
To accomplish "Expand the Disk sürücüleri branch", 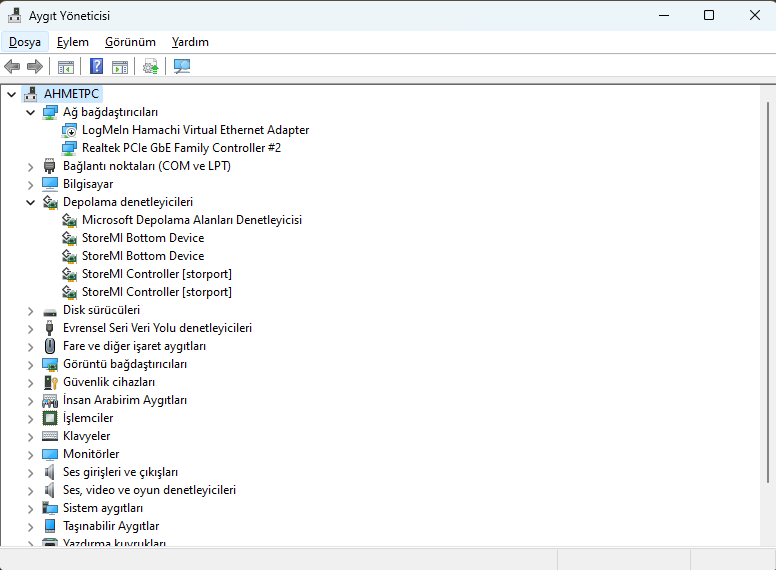I will (x=30, y=311).
